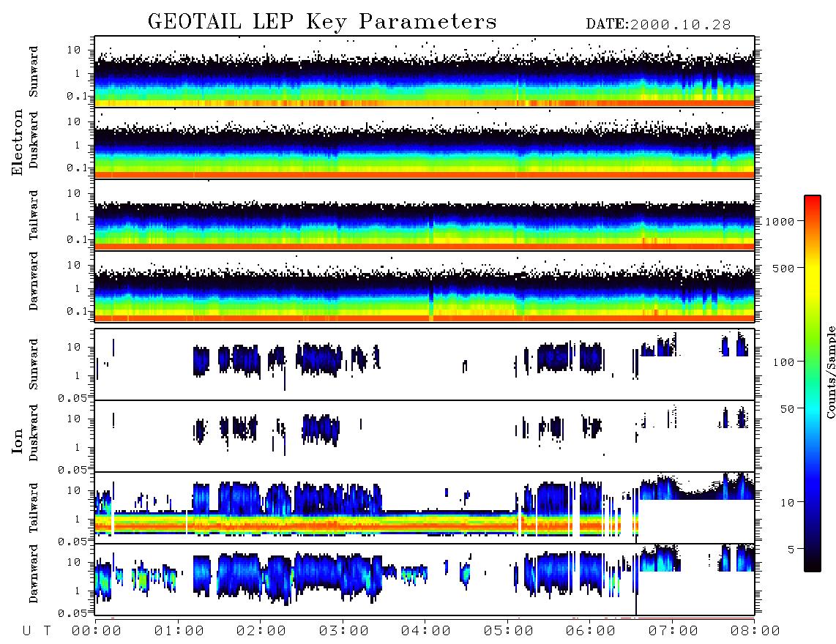Viewport: 836px width, 644px height.
Task: Select the Ion "Tailward" panel label
Action: tap(34, 508)
